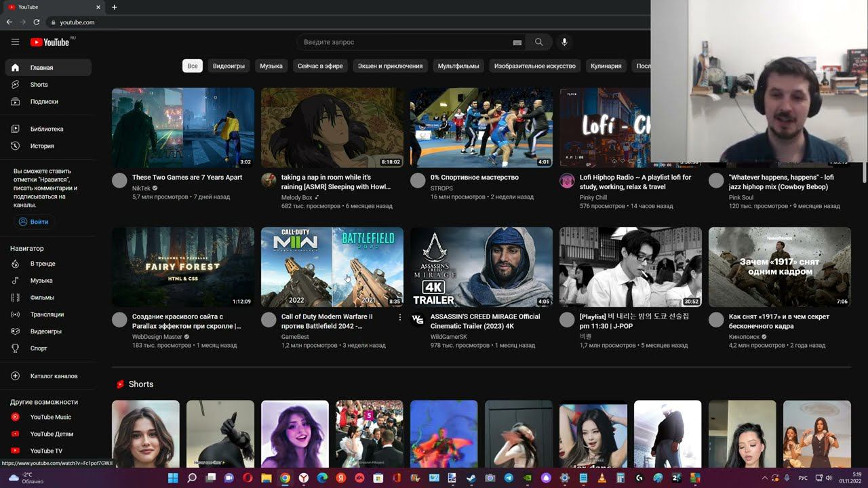Open Telegram from the taskbar

509,479
